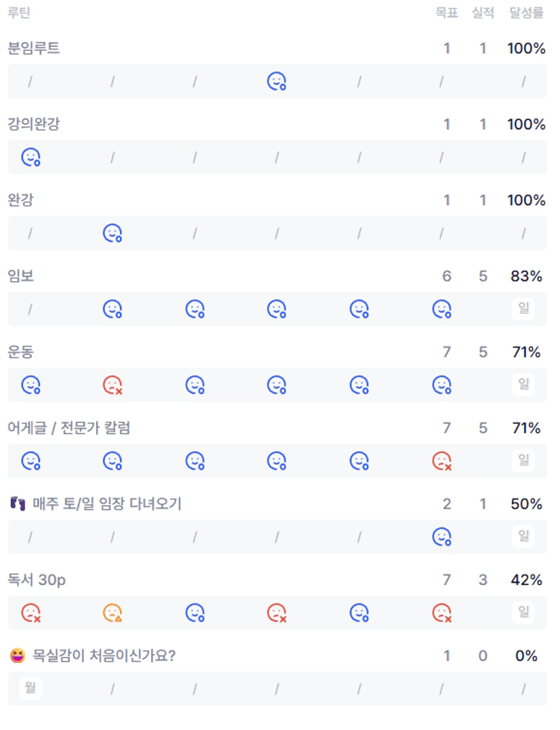Click the laughing emoji beside 목실감이 처음이신가요?
The image size is (560, 730).
tap(17, 656)
